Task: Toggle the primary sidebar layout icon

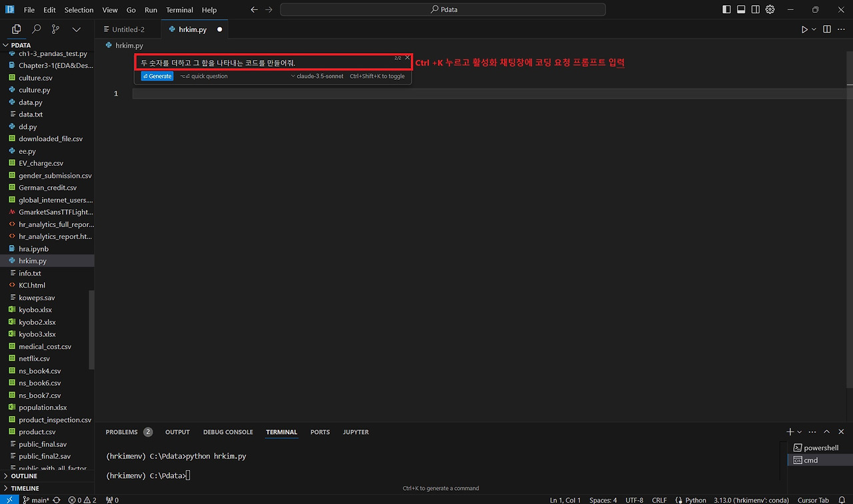Action: (726, 10)
